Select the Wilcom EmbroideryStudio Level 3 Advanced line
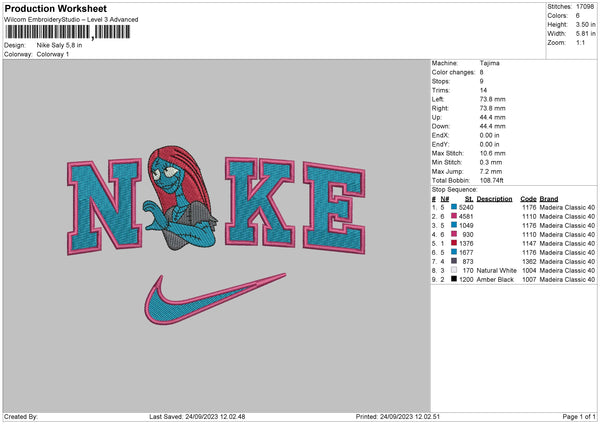This screenshot has width=600, height=424. pos(71,20)
